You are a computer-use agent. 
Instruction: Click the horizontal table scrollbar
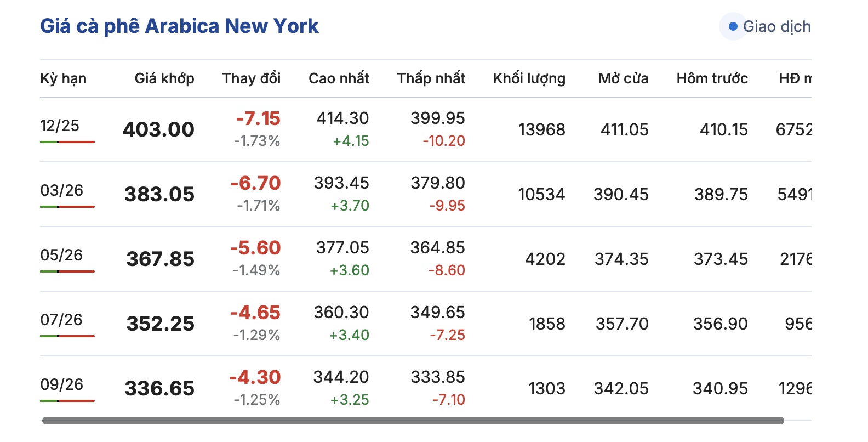pyautogui.click(x=413, y=421)
